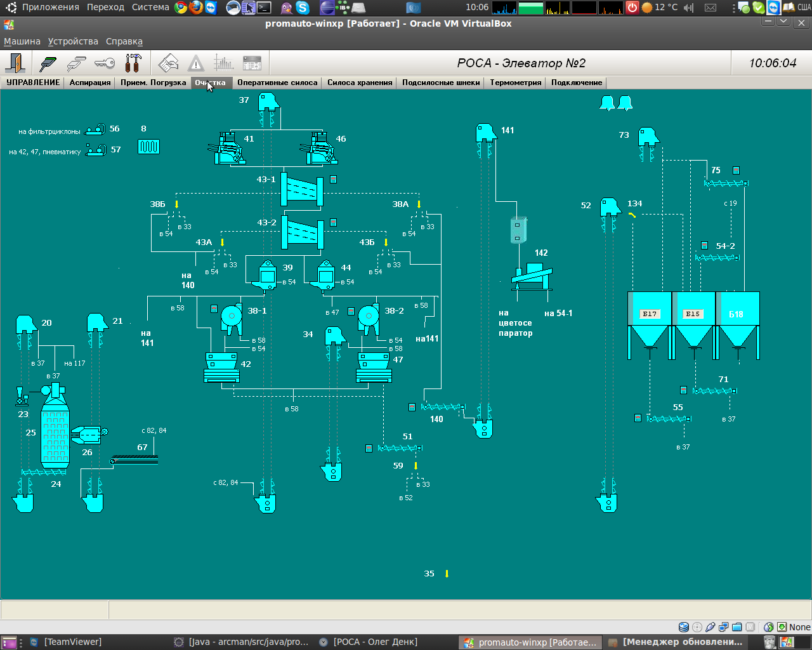Screen dimensions: 812x650
Task: Click the warning triangle alarms icon
Action: pos(196,63)
